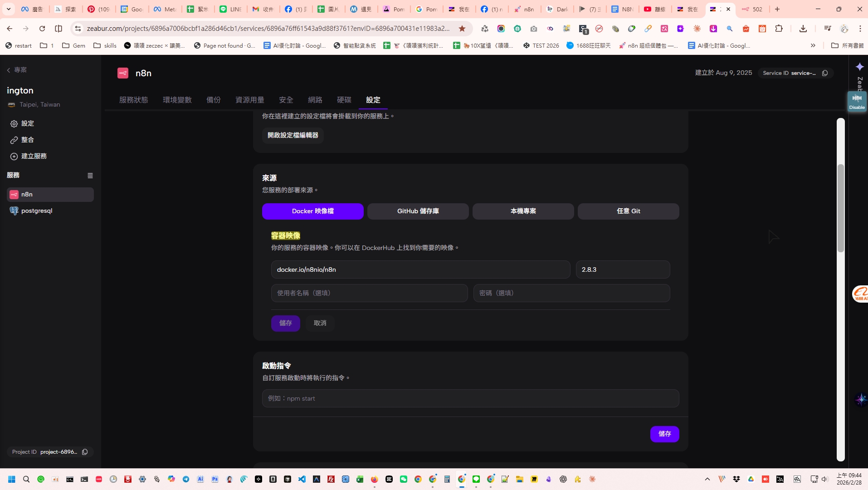Viewport: 868px width, 490px height.
Task: Close the active browser tab
Action: click(x=728, y=9)
